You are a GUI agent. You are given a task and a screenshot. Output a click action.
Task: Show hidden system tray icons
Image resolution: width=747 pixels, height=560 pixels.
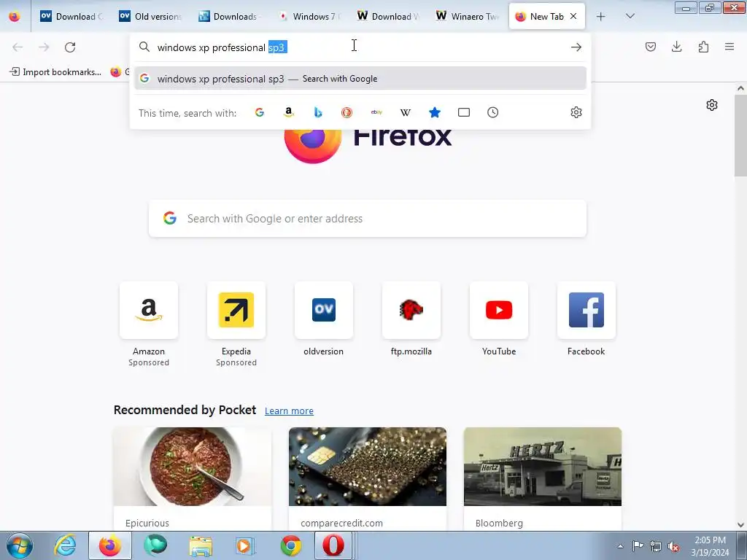[620, 546]
